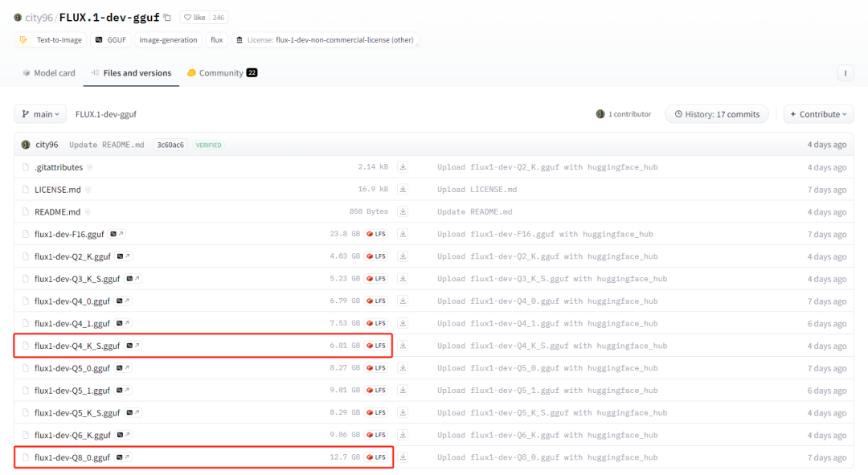Open the main branch selector
Screen dimensions: 868x475
click(39, 113)
